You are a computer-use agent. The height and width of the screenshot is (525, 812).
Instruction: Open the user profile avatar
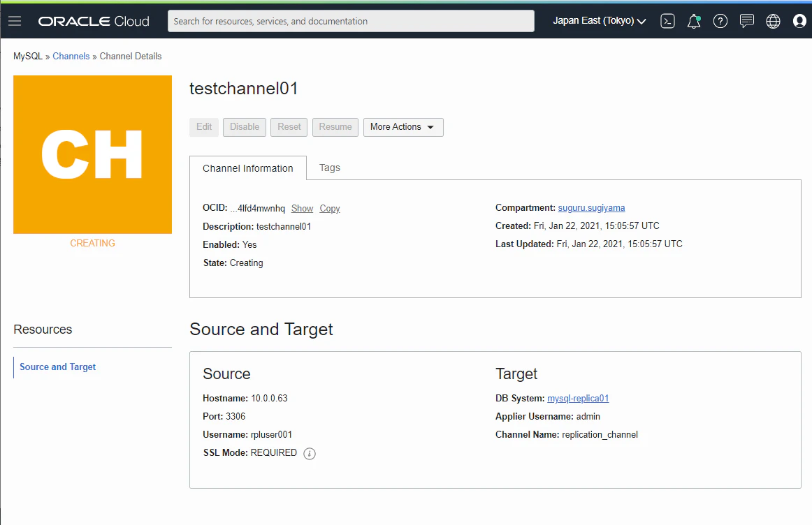(x=799, y=21)
